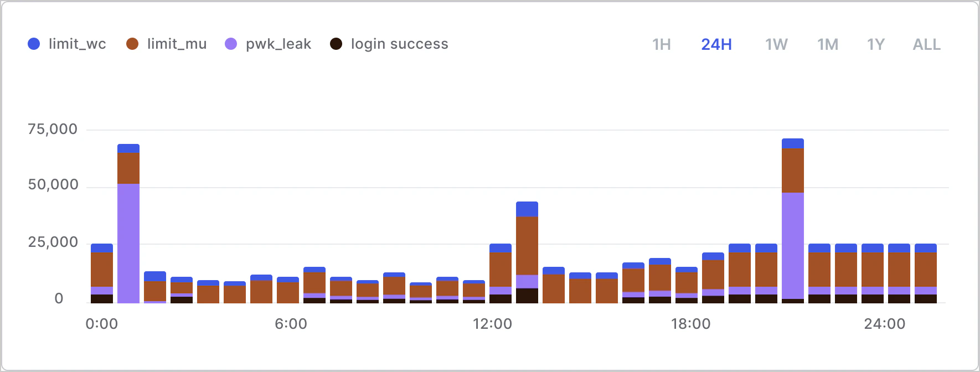
Task: Click the 12:00 x-axis label
Action: point(492,324)
